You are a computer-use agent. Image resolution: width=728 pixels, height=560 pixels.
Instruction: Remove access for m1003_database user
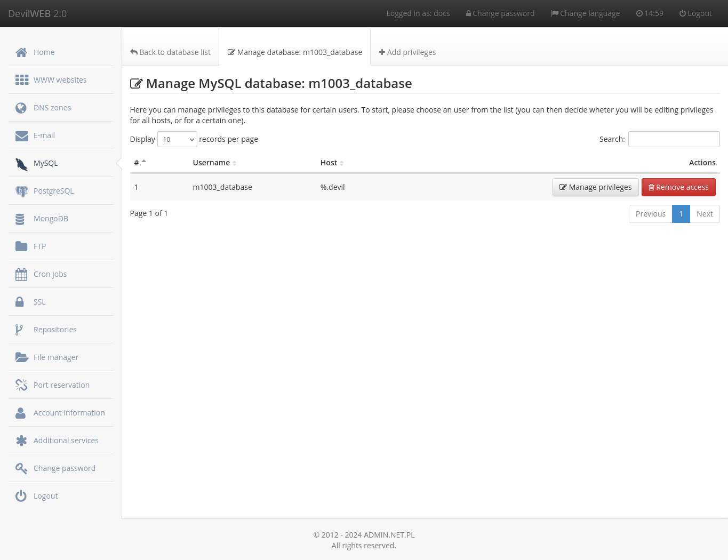[678, 187]
